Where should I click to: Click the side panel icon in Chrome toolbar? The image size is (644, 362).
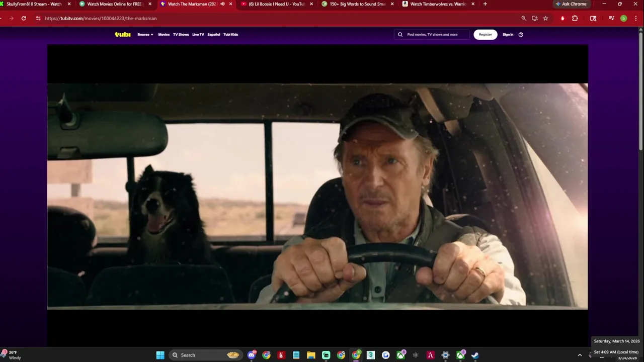[593, 19]
